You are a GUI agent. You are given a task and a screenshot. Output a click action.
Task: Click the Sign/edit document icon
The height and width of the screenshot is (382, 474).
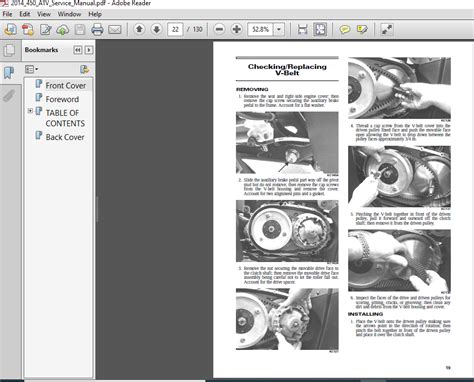[x=45, y=30]
